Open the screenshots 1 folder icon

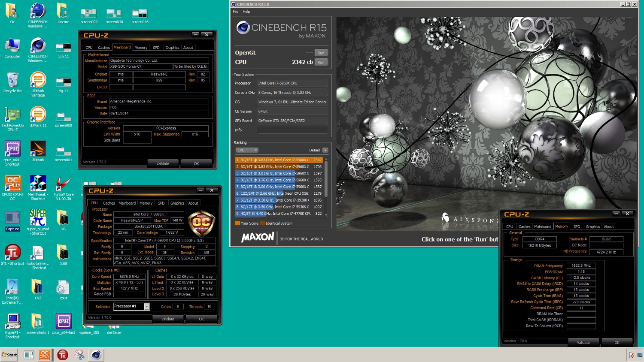click(38, 324)
